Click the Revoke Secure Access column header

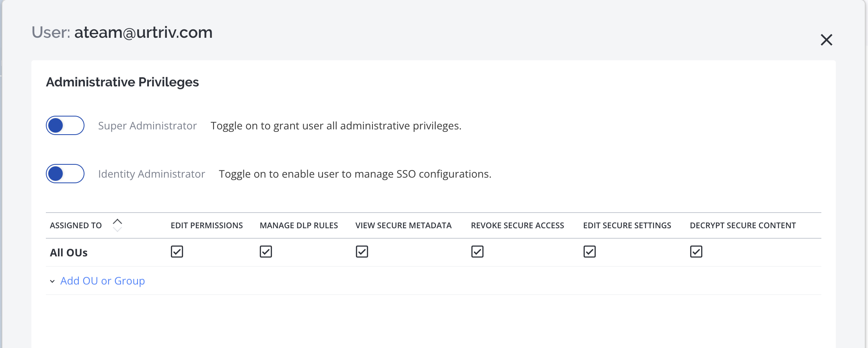[518, 225]
